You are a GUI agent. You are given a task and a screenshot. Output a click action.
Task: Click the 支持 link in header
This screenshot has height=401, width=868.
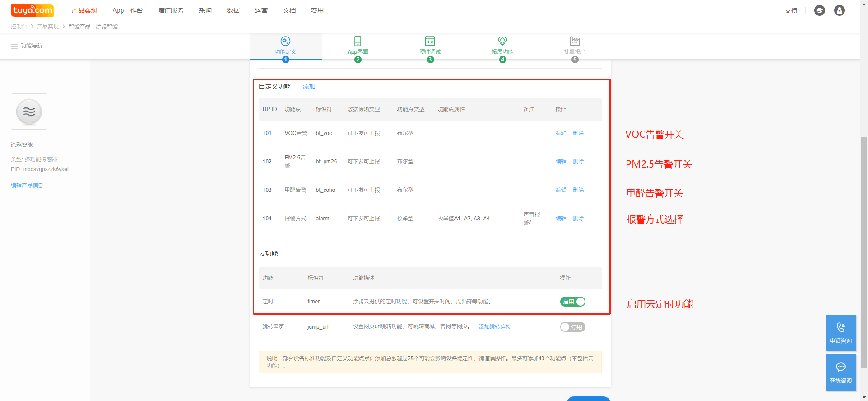(791, 10)
